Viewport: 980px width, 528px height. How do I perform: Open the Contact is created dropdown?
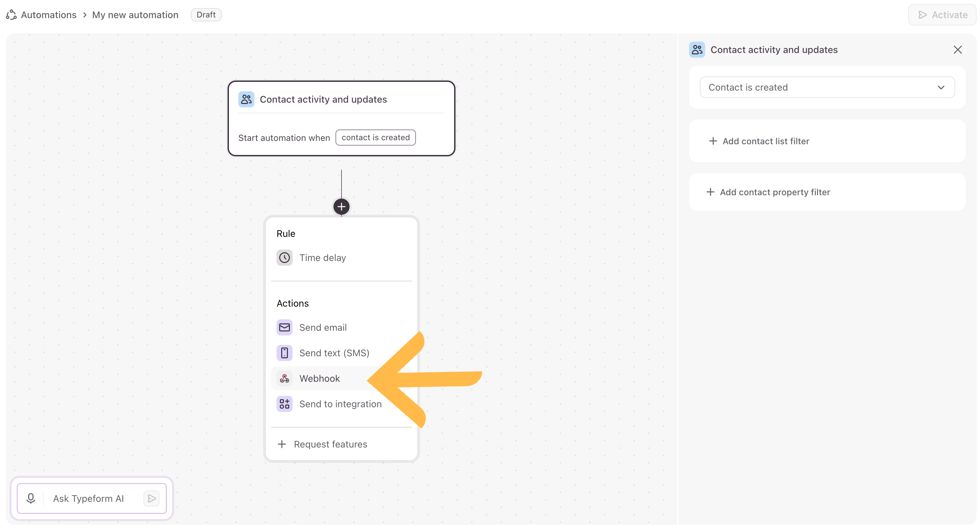[827, 87]
